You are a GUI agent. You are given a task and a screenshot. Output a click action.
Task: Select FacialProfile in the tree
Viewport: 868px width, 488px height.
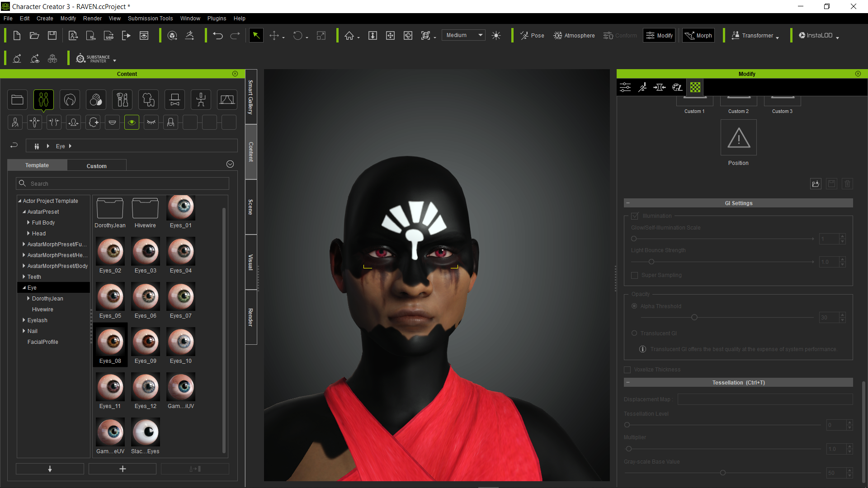(43, 342)
